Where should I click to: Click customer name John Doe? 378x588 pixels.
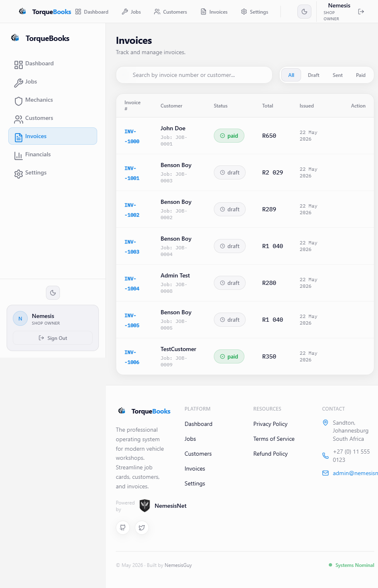[x=173, y=128]
